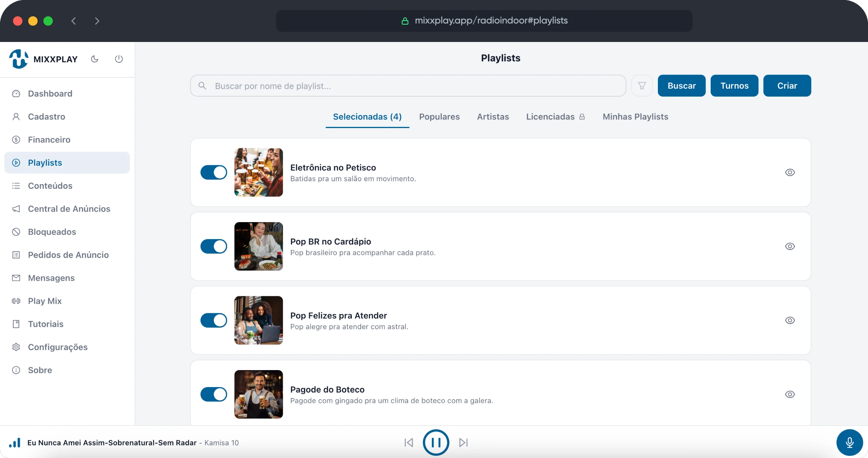Click the playlist name search field
This screenshot has height=458, width=868.
pos(408,86)
